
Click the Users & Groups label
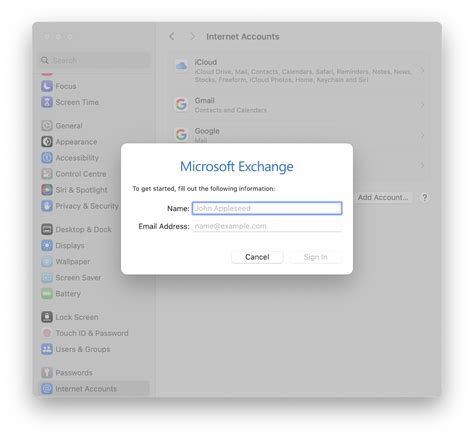click(83, 349)
